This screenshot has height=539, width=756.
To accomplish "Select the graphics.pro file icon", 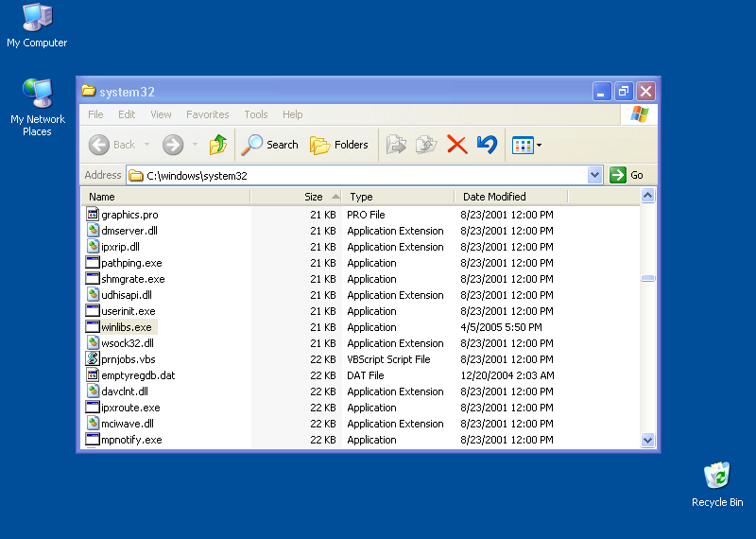I will coord(93,214).
